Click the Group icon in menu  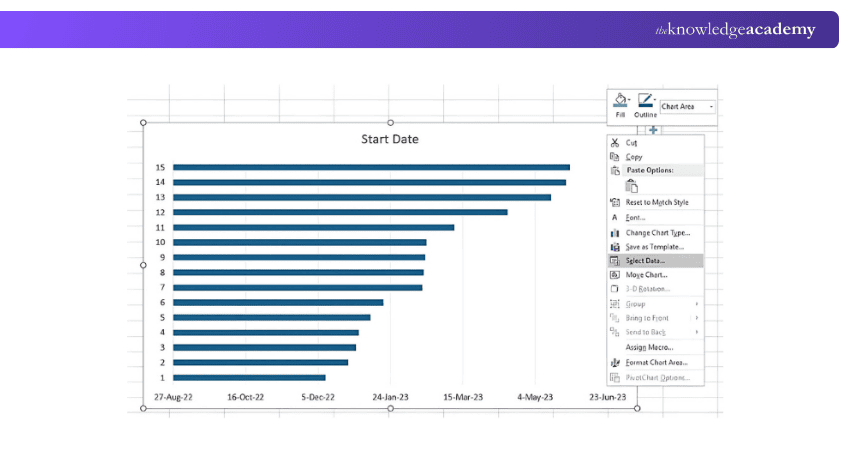(x=615, y=304)
